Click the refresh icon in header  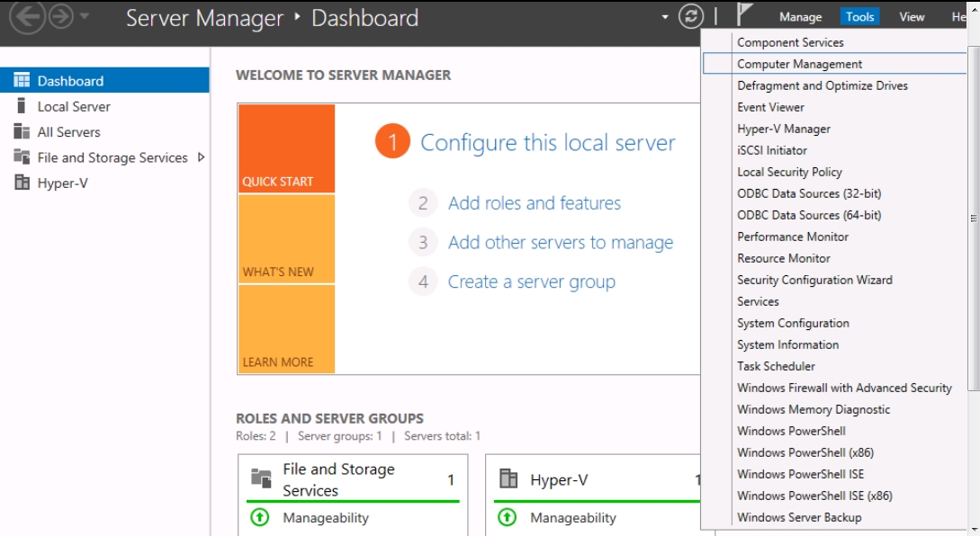(x=690, y=17)
